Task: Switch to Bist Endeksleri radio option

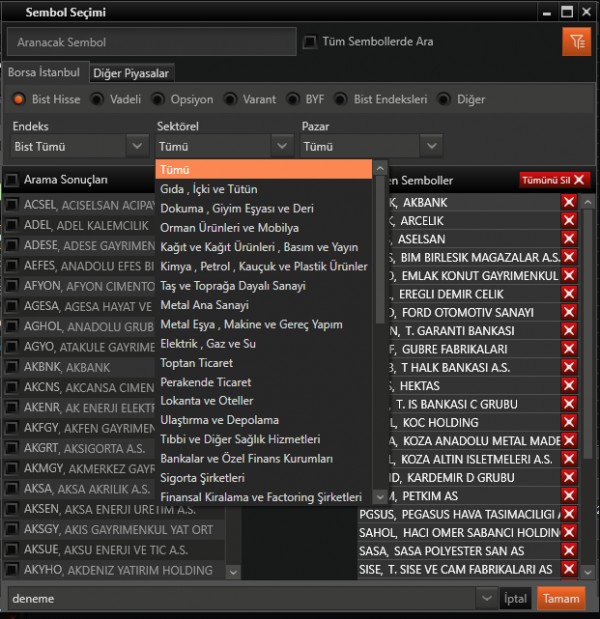Action: point(341,99)
